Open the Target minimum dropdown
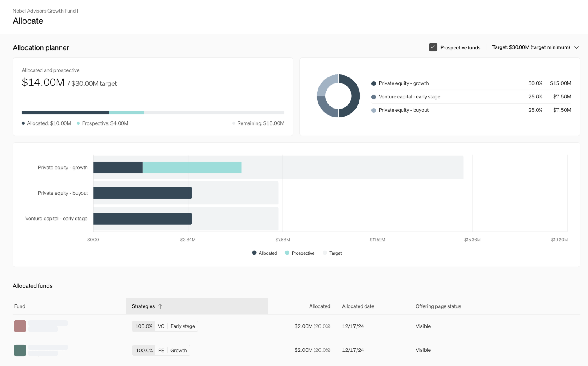This screenshot has width=588, height=366. 531,47
